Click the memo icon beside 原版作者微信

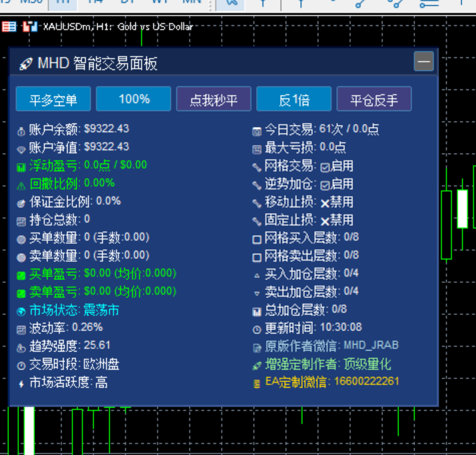[x=257, y=348]
